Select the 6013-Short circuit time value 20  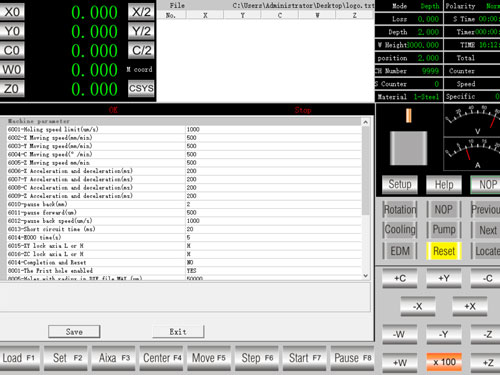(x=273, y=229)
